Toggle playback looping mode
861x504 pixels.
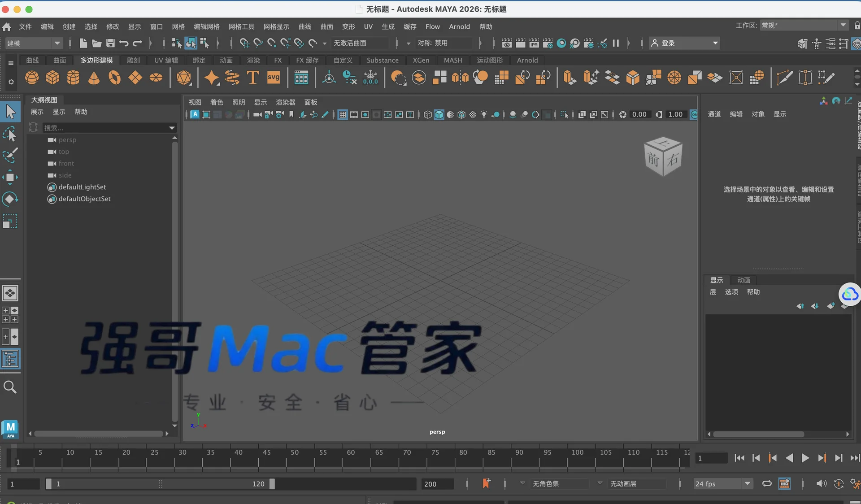coord(767,483)
